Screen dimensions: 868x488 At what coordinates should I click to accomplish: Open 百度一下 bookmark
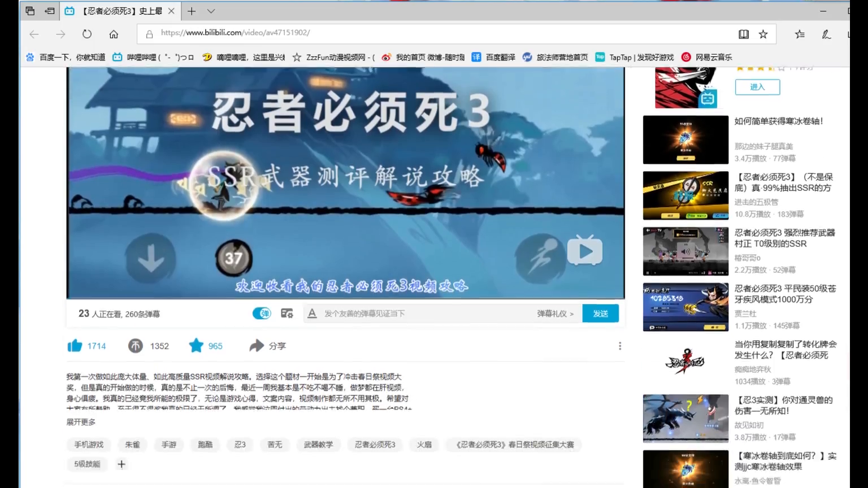(x=66, y=57)
